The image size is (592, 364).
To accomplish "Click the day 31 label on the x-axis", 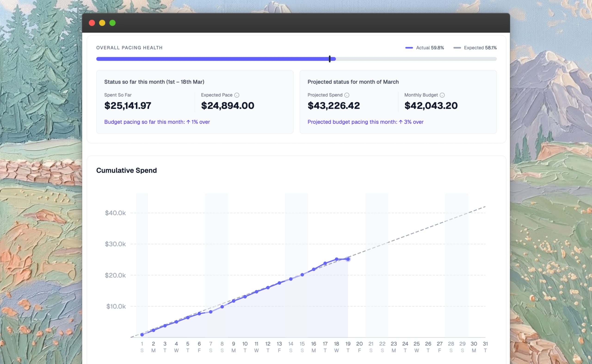I will pos(485,344).
